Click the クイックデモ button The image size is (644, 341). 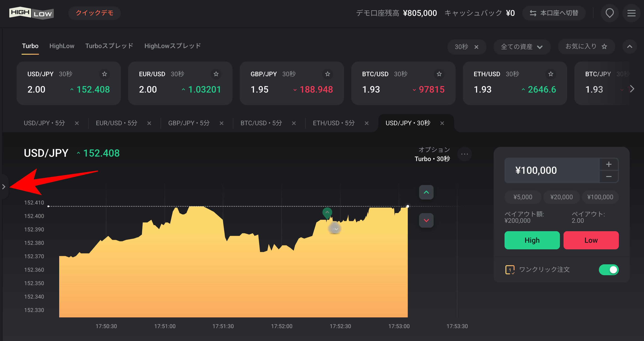coord(95,13)
